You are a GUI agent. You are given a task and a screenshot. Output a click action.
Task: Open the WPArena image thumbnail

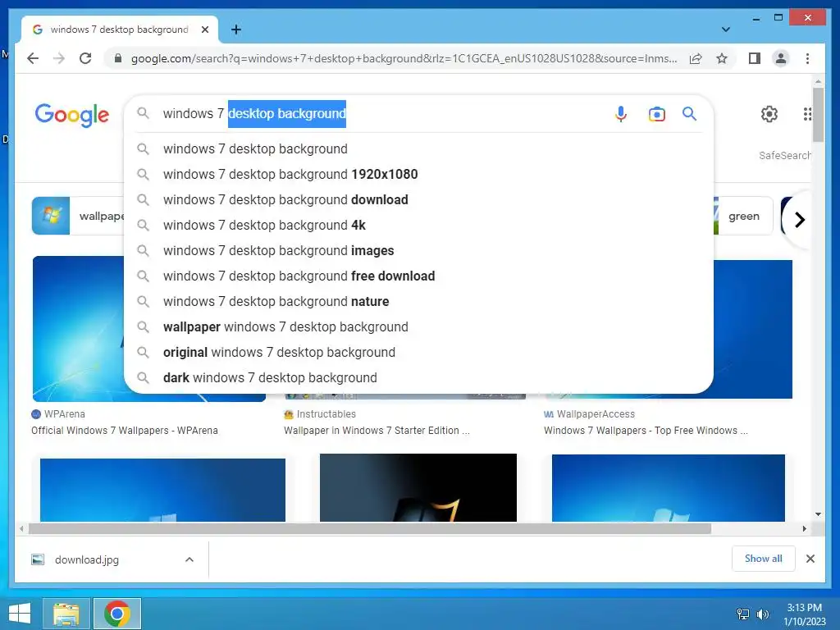coord(78,328)
